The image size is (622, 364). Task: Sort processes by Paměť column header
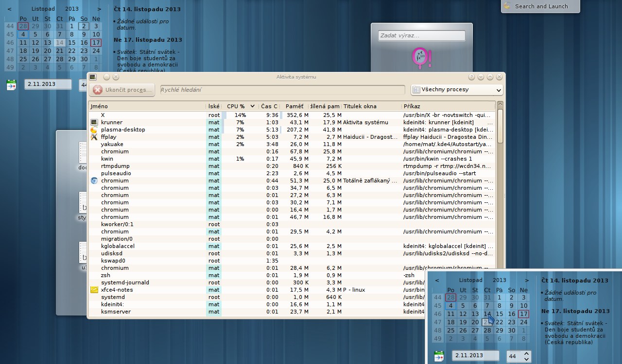pyautogui.click(x=294, y=106)
